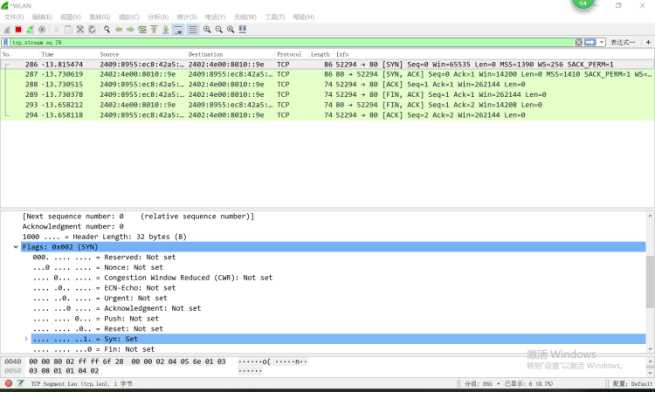Zoom in on packet text

(207, 29)
